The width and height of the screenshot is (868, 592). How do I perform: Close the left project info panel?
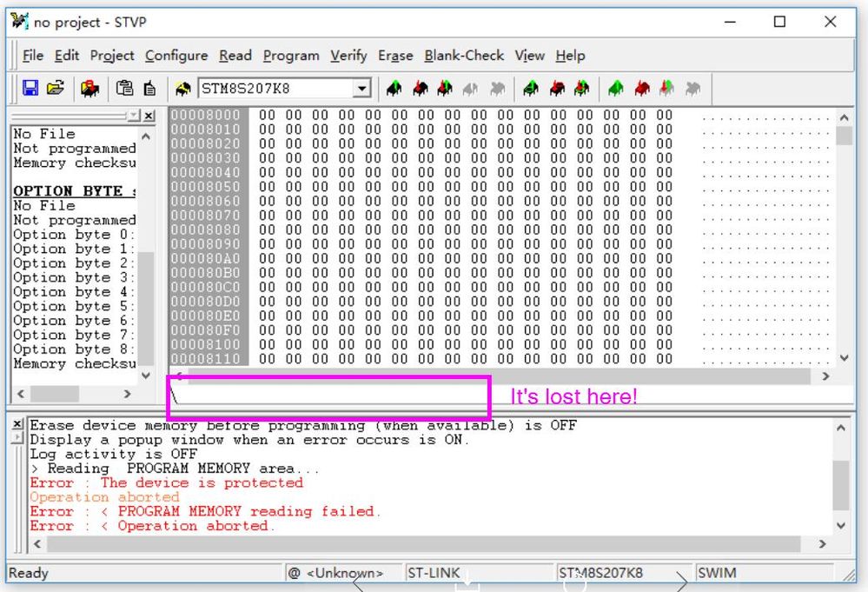(x=149, y=116)
